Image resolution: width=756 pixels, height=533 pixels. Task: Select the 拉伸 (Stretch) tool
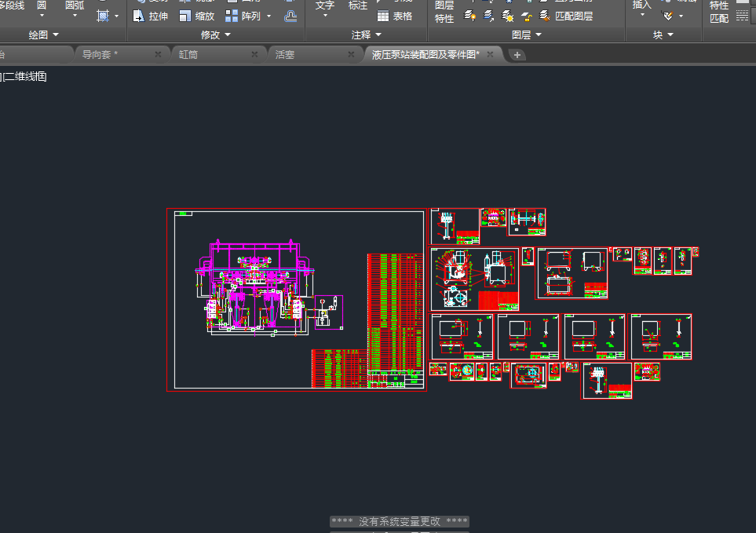click(150, 16)
